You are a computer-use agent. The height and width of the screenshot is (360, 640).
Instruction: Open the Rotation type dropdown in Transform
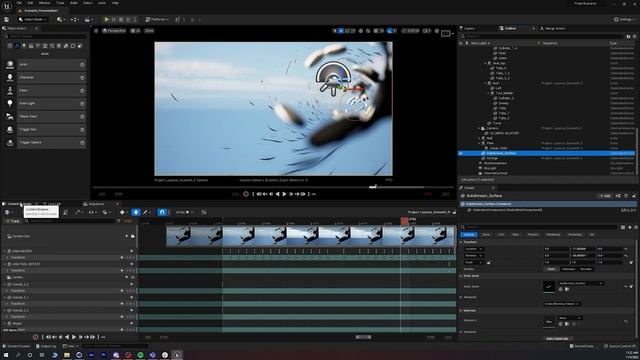pos(474,256)
